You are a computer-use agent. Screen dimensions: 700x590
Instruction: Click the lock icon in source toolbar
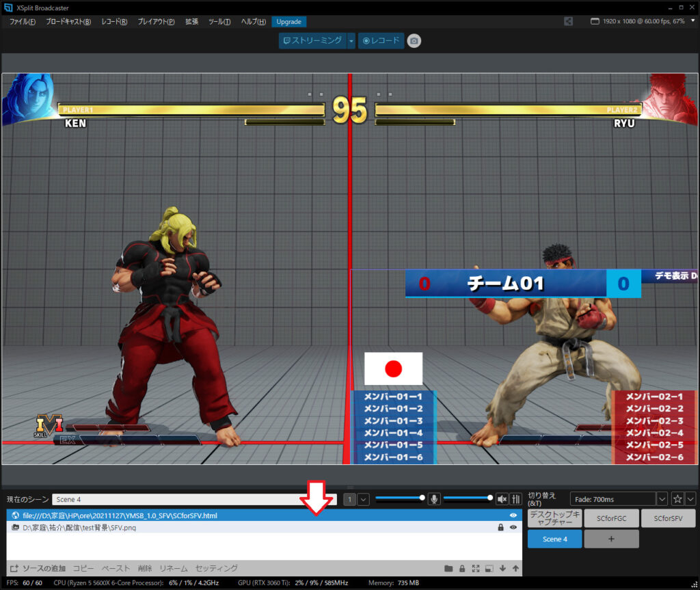462,568
